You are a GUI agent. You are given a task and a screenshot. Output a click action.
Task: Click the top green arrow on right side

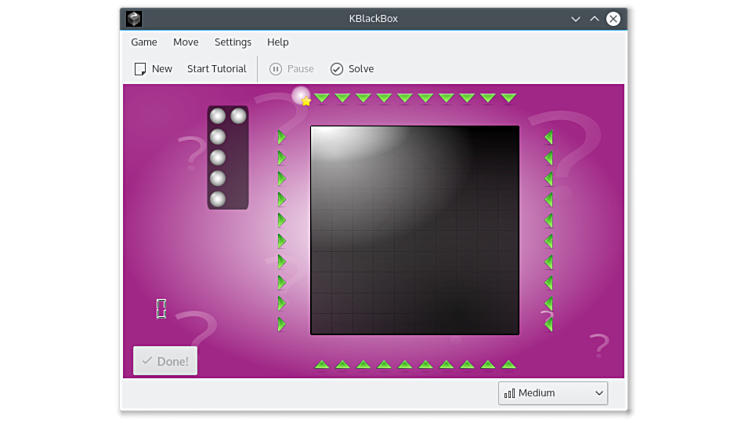[548, 137]
